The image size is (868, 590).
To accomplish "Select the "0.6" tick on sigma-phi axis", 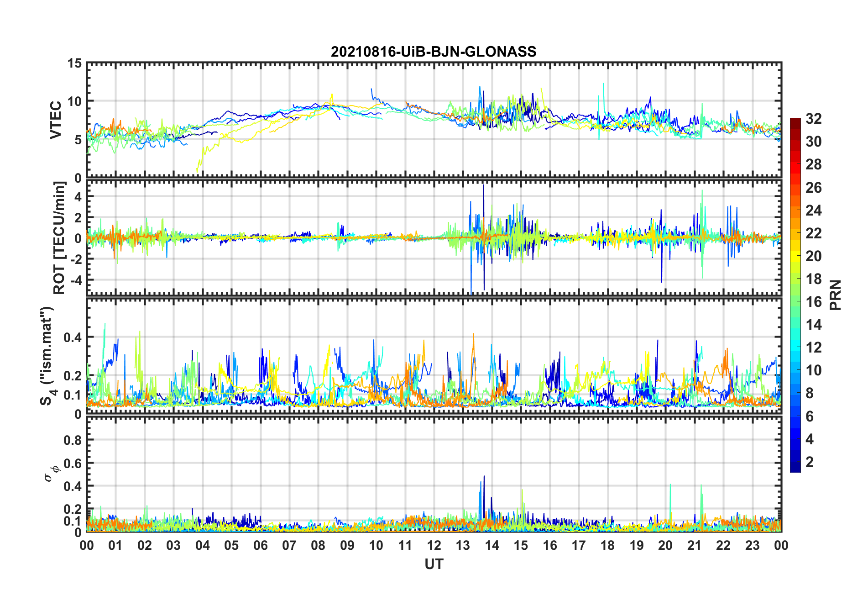I will [x=72, y=464].
